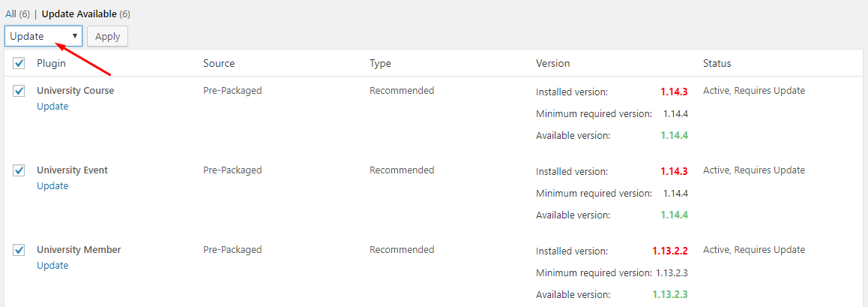868x307 pixels.
Task: Click the University Event plugin name
Action: (73, 170)
